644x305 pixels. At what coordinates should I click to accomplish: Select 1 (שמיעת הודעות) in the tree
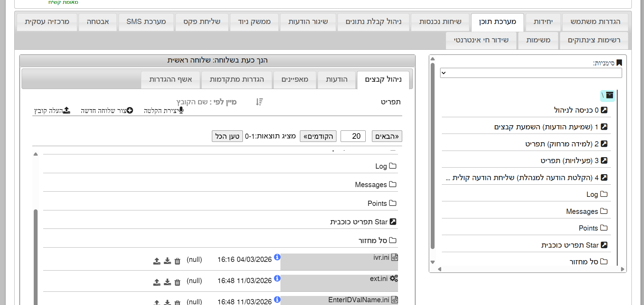(550, 127)
